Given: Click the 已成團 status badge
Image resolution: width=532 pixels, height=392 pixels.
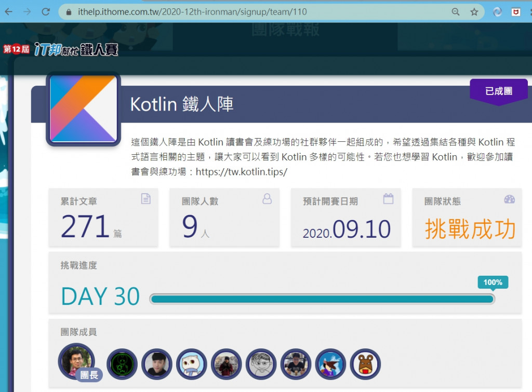Looking at the screenshot, I should (x=499, y=91).
